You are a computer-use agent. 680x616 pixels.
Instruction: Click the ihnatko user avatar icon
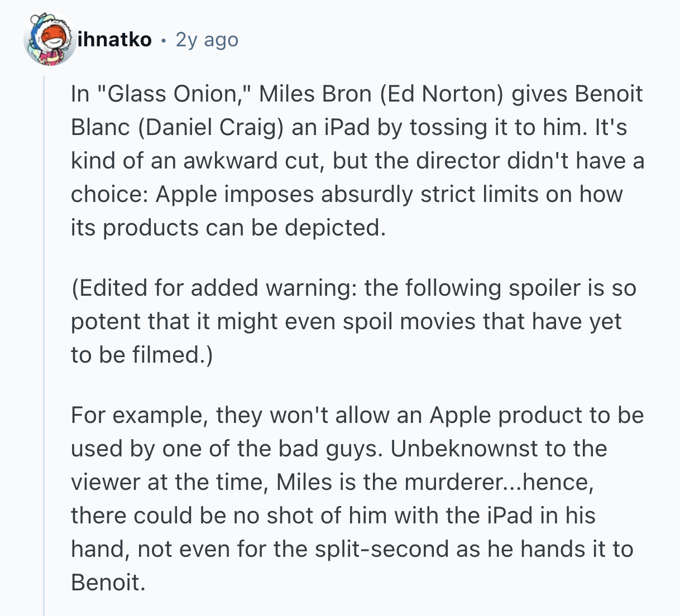click(x=50, y=40)
